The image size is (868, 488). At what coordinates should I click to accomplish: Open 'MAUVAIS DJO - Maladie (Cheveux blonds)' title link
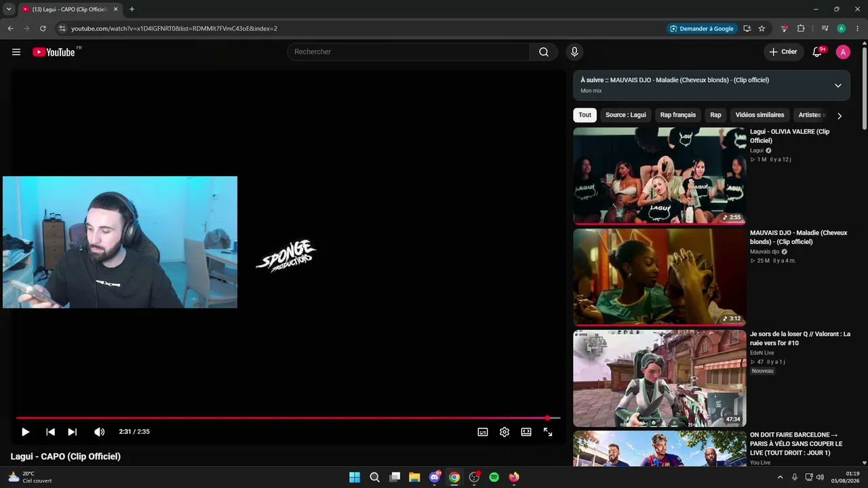798,237
